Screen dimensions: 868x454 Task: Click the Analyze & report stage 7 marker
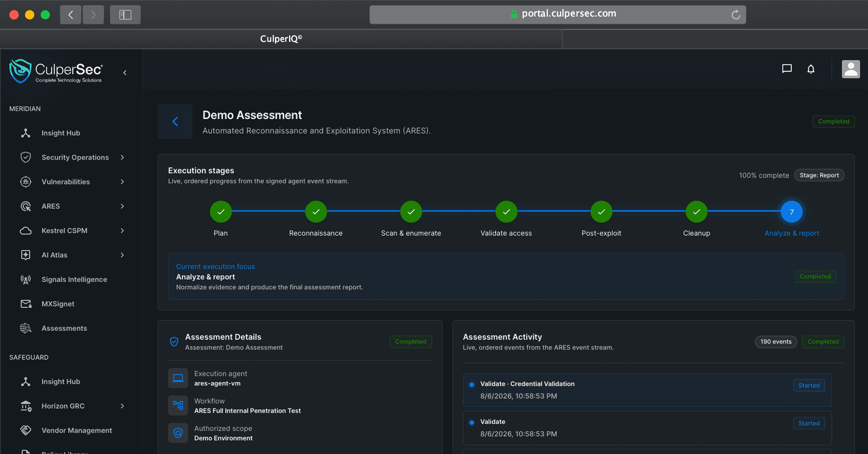pyautogui.click(x=792, y=212)
